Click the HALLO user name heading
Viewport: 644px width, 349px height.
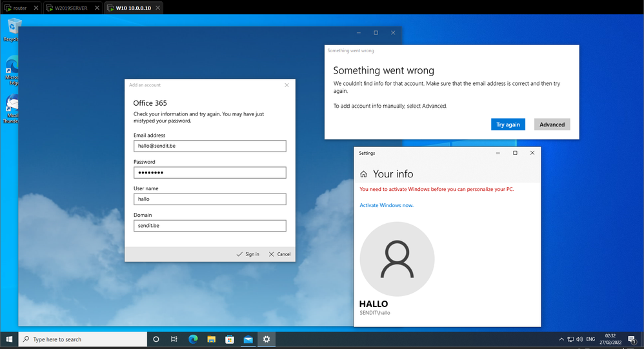point(374,304)
